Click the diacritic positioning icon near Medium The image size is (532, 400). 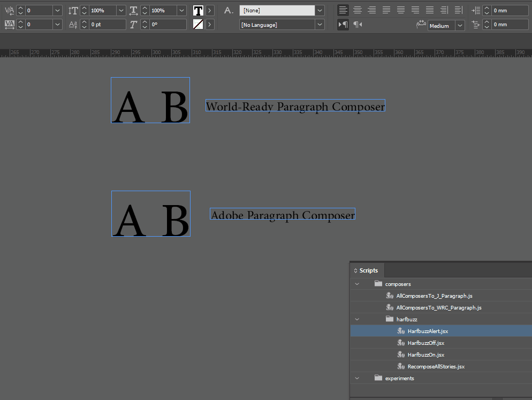[x=421, y=24]
